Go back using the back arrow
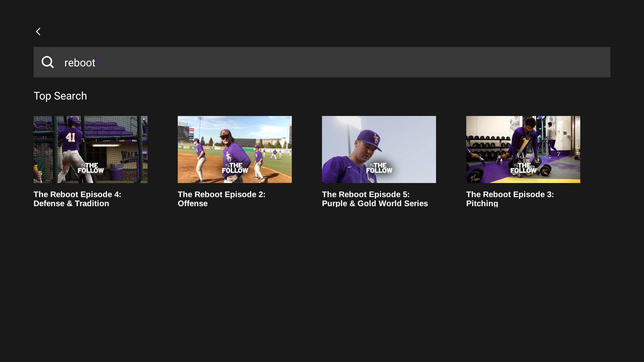 pyautogui.click(x=38, y=32)
